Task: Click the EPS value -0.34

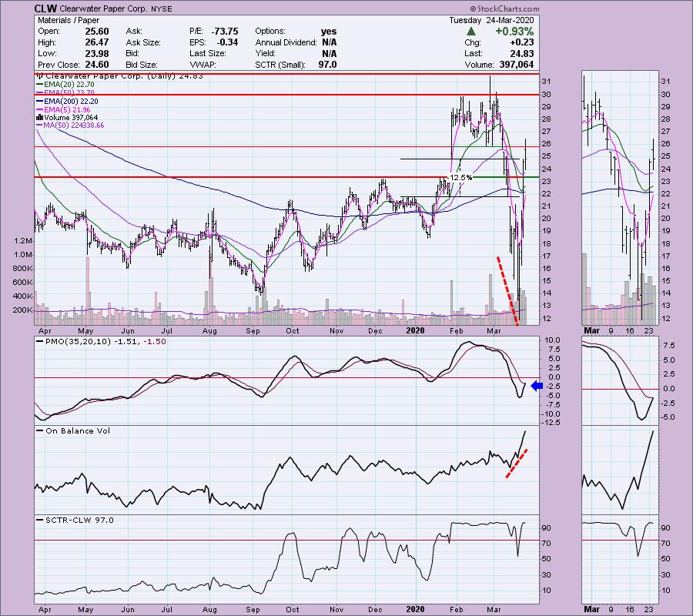Action: coord(227,42)
